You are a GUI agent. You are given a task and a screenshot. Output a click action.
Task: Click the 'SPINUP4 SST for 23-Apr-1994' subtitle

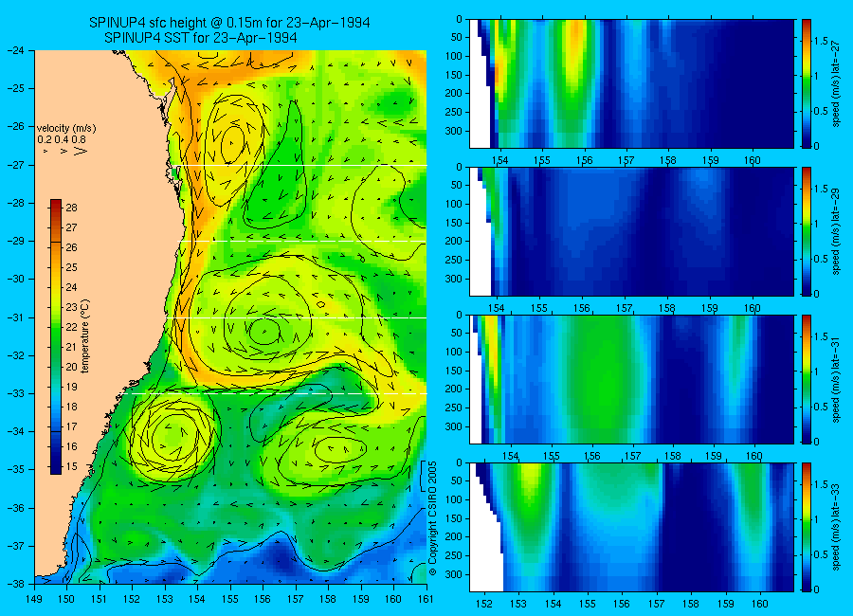[x=200, y=38]
